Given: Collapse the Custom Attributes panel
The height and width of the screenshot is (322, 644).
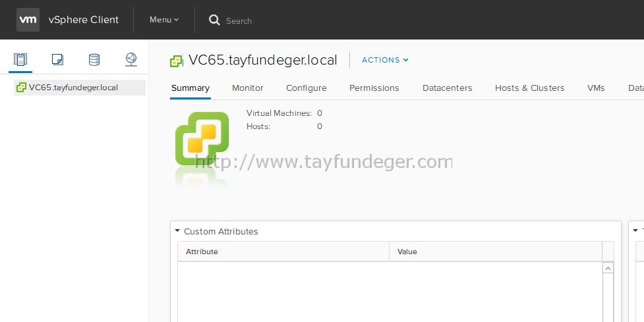Looking at the screenshot, I should pyautogui.click(x=177, y=231).
